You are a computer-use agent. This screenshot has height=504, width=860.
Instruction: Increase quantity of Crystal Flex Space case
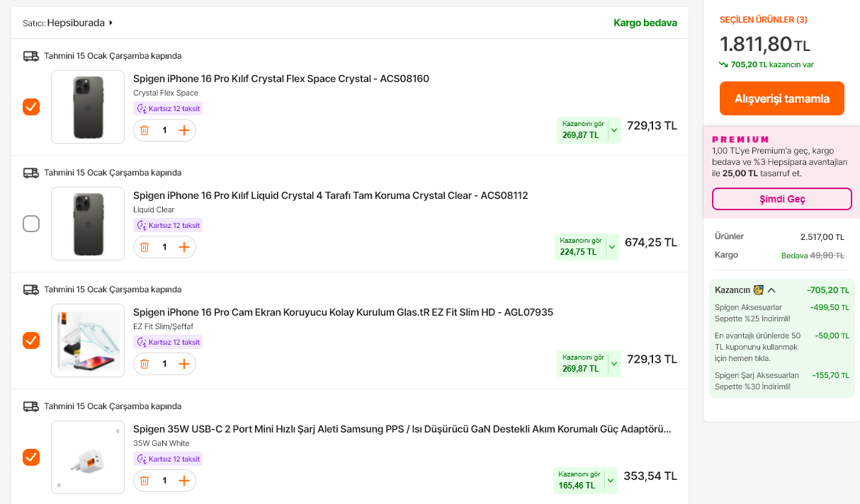point(184,130)
